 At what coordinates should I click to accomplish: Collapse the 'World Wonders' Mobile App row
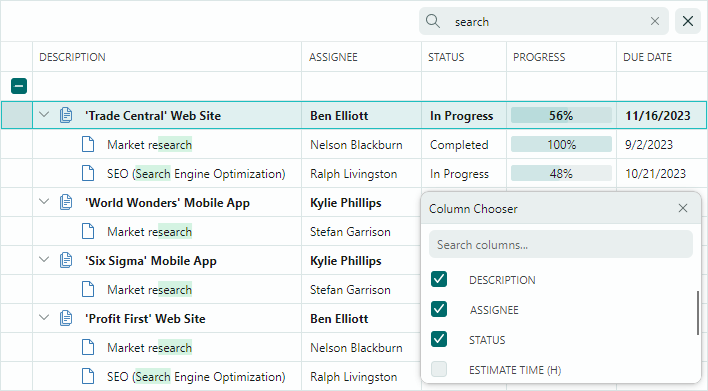[44, 202]
